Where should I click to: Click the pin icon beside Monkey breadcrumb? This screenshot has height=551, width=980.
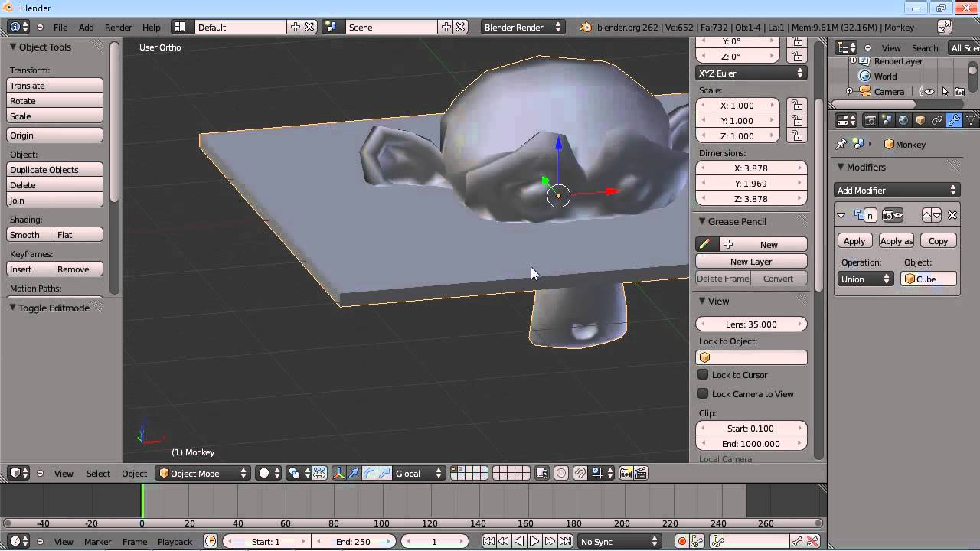pos(841,144)
